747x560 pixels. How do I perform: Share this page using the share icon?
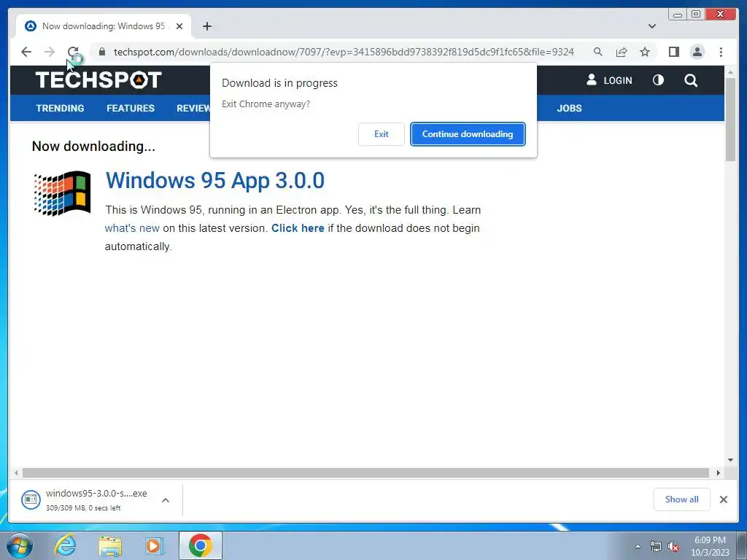coord(622,52)
